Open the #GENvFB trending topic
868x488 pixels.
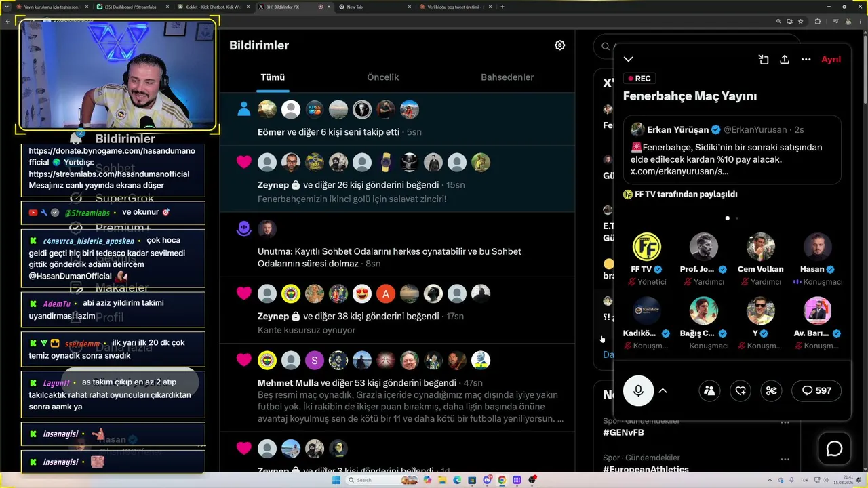[623, 432]
